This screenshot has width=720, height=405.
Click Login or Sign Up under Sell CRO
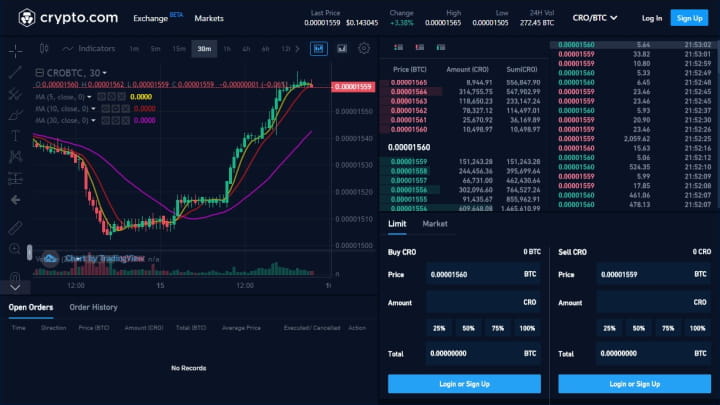(x=635, y=384)
